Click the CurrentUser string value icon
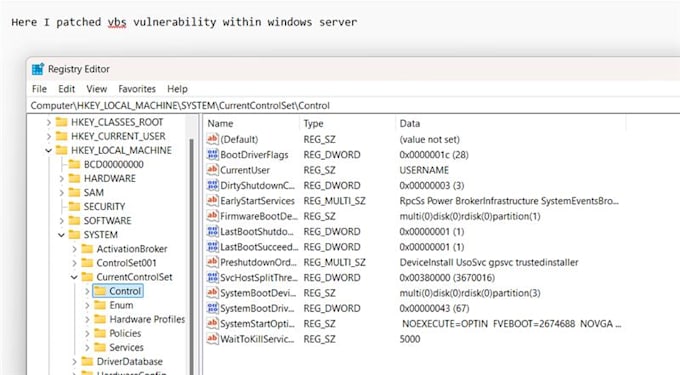 [212, 170]
